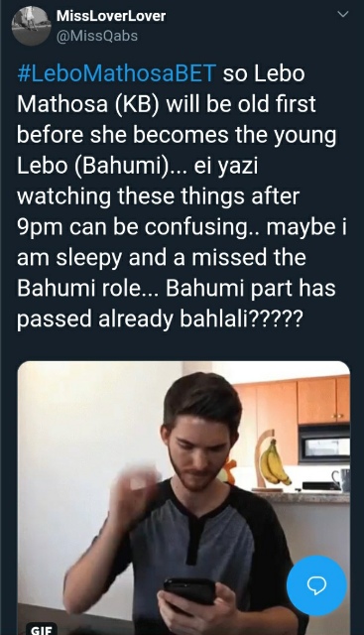
Task: Click the line "am sleepy and a missed the"
Action: click(161, 258)
